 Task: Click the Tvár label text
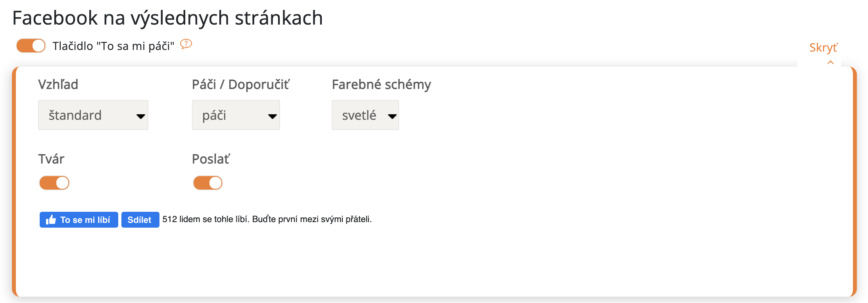click(x=51, y=159)
